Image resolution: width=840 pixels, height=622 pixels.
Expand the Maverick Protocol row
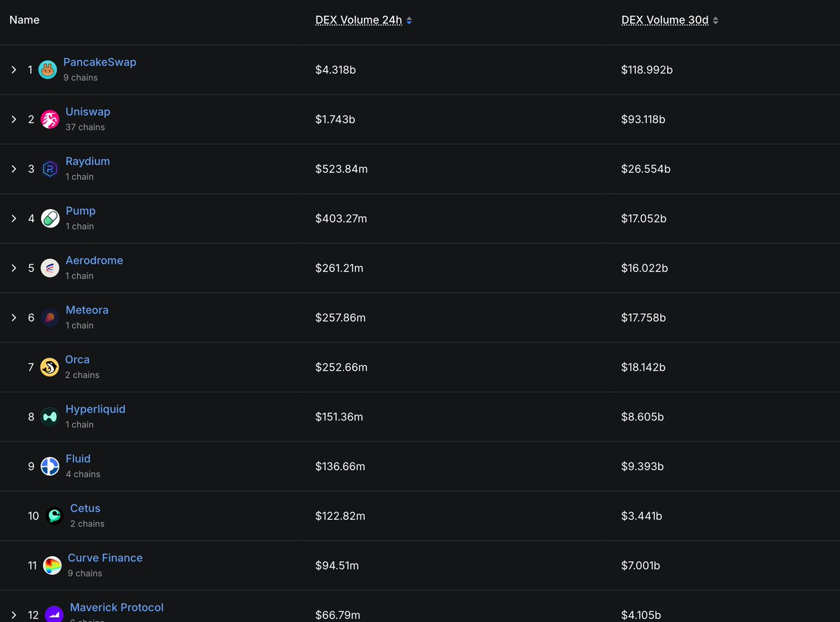point(14,615)
